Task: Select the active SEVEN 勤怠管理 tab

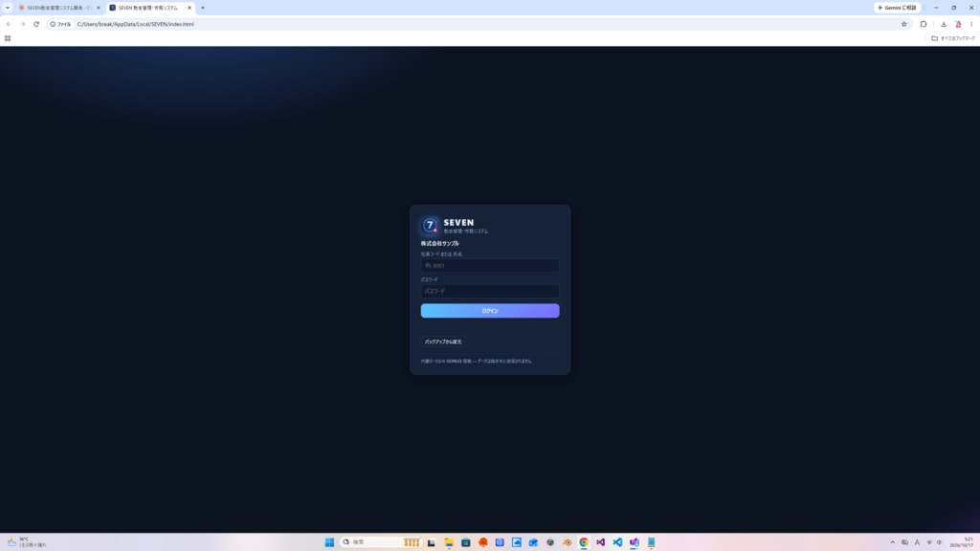Action: (x=150, y=8)
